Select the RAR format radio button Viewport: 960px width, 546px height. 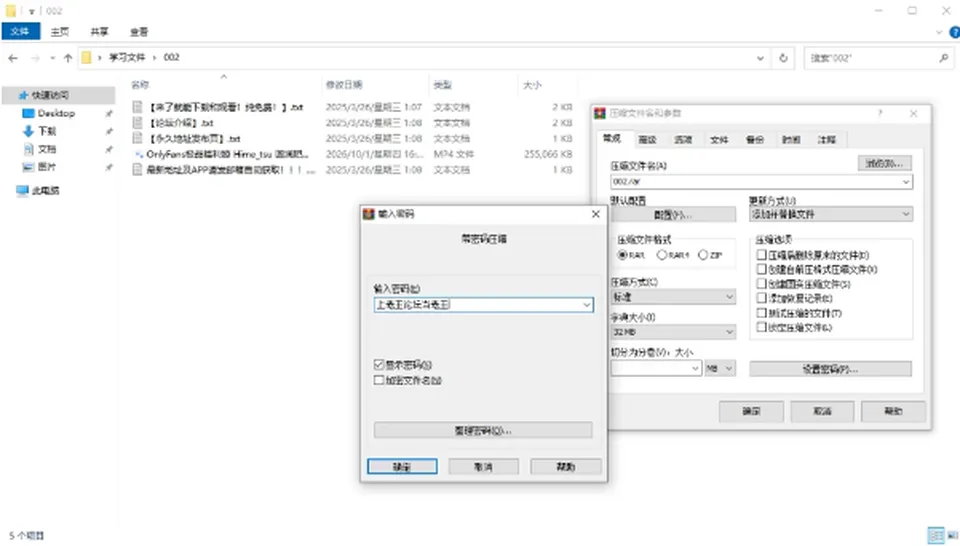(x=622, y=255)
